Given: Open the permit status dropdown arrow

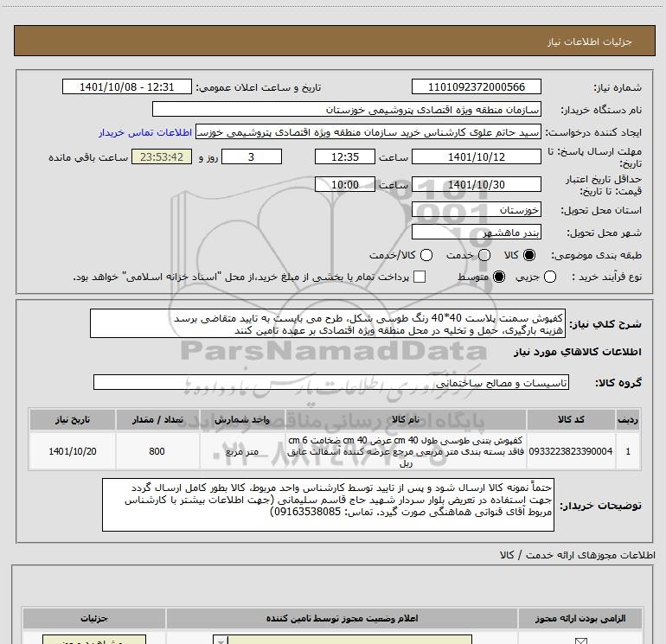Looking at the screenshot, I should (x=221, y=641).
